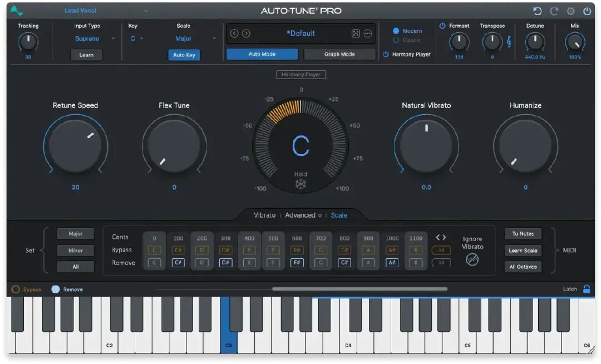Click the Flex Tune knob
Image resolution: width=601 pixels, height=364 pixels.
click(174, 146)
